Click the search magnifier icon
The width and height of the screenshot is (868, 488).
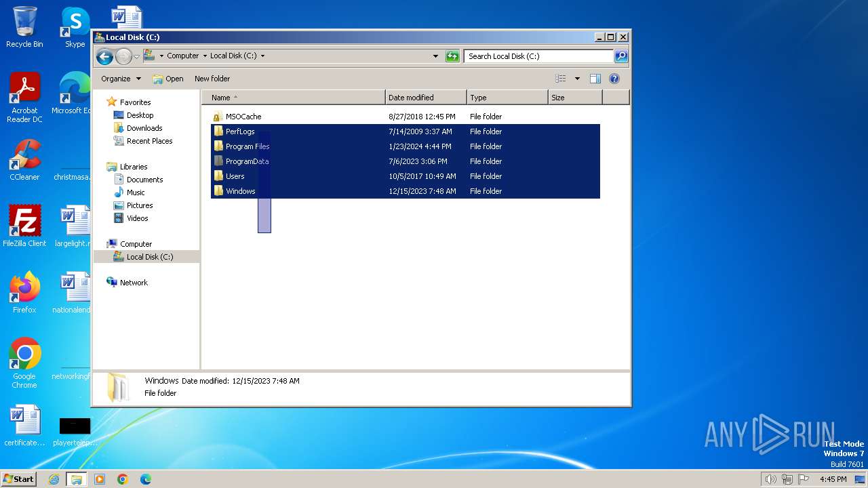point(620,56)
